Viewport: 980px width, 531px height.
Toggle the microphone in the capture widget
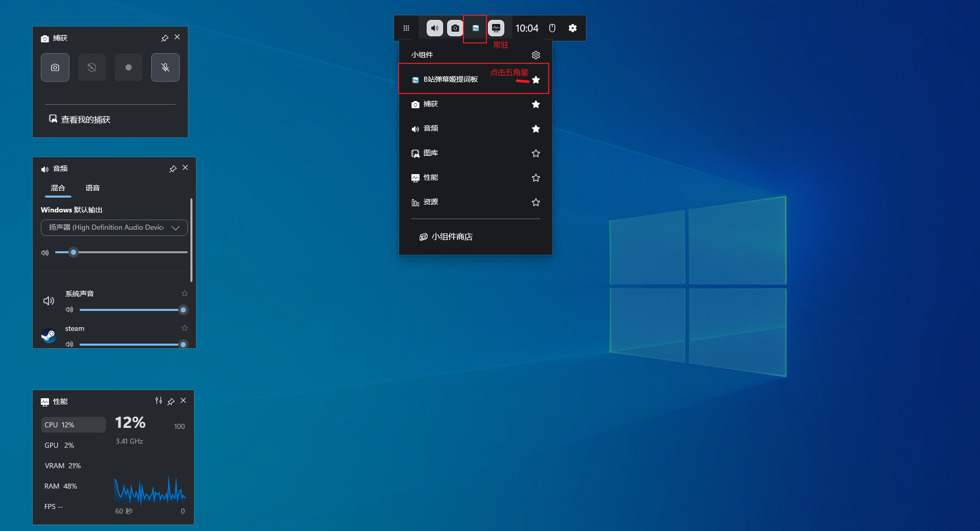165,67
